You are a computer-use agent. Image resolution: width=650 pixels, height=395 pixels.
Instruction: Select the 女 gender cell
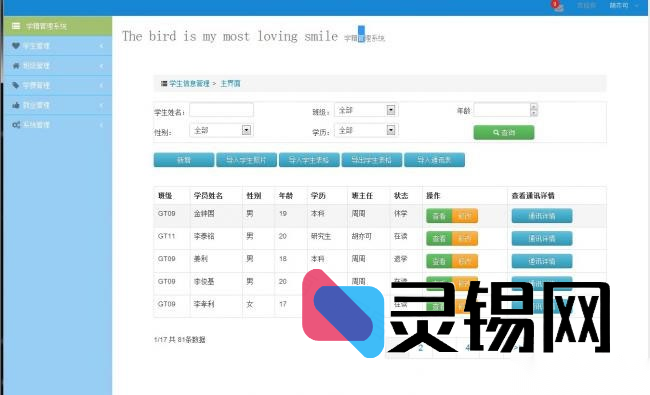pos(250,304)
